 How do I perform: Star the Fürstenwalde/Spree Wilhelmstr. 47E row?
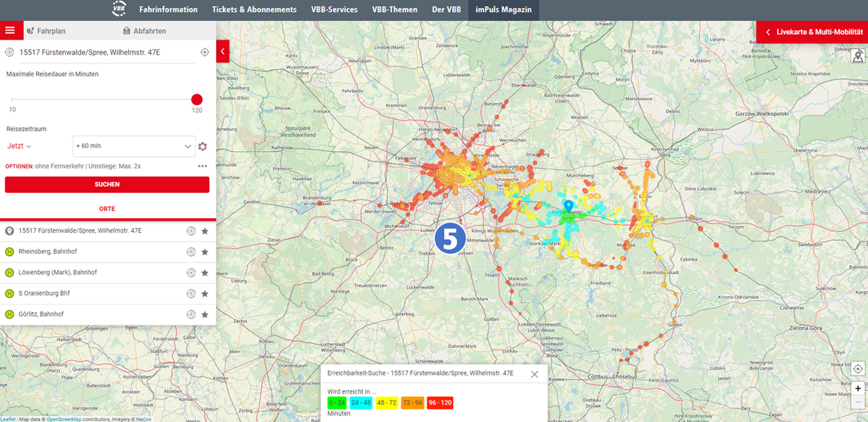pyautogui.click(x=205, y=231)
